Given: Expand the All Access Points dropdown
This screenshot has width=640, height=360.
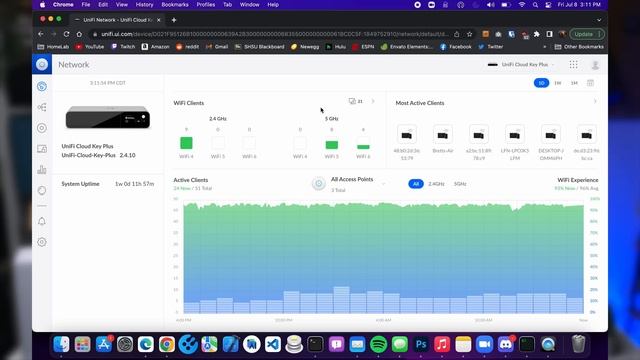Looking at the screenshot, I should coord(383,184).
